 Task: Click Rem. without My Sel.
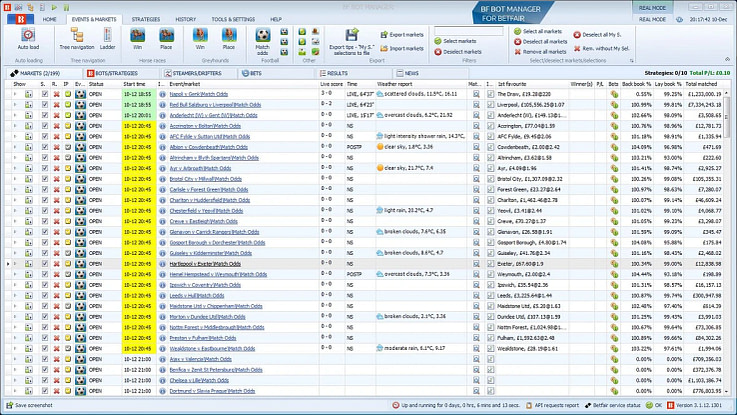click(601, 48)
